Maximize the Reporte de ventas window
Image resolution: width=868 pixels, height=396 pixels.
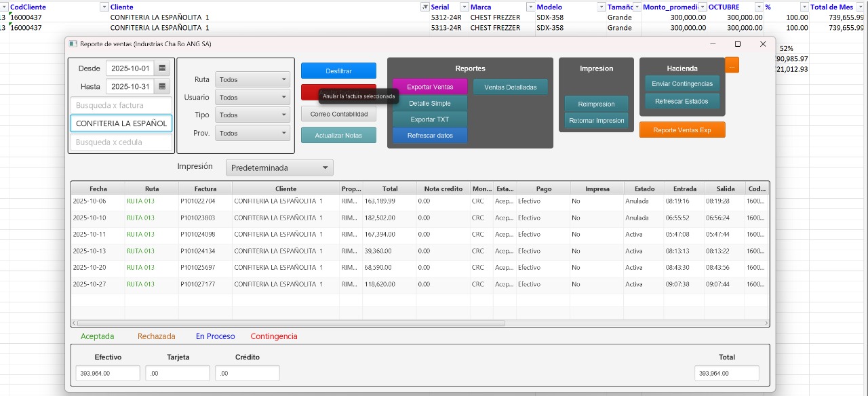738,44
